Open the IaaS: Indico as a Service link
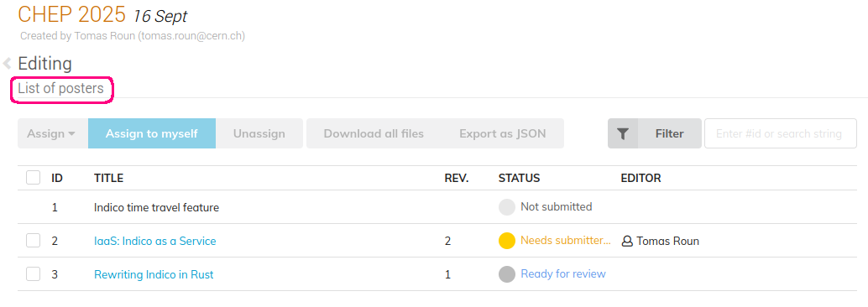This screenshot has height=307, width=868. 155,242
